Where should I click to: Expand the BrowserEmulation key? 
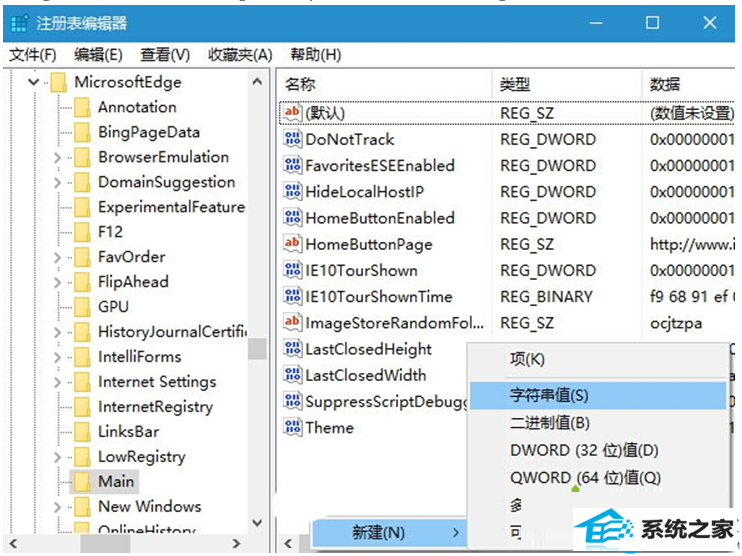pyautogui.click(x=57, y=157)
